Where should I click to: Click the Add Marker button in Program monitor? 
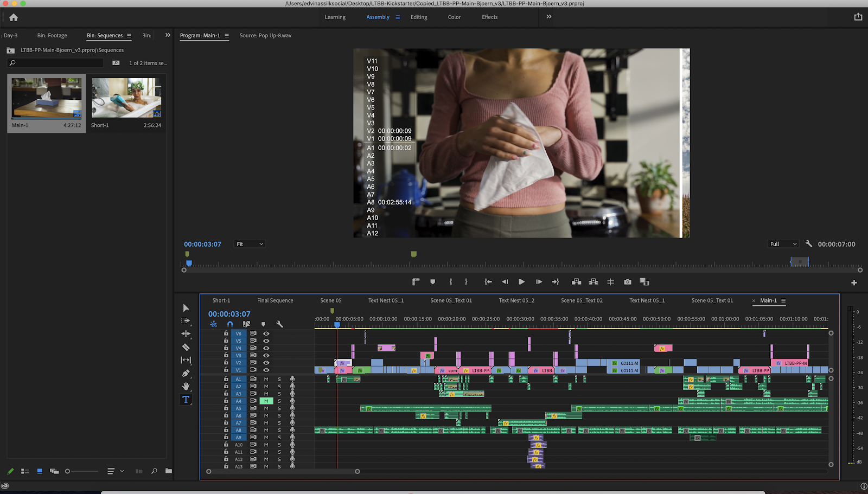click(x=433, y=282)
